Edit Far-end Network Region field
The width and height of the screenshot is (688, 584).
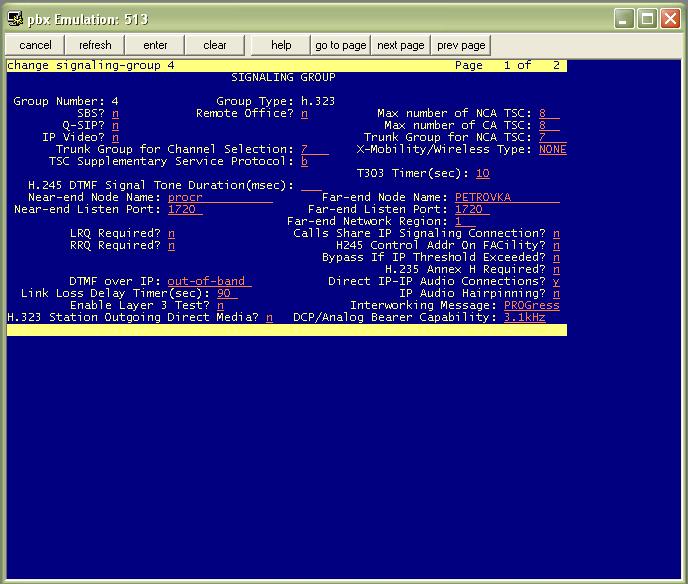(x=465, y=221)
